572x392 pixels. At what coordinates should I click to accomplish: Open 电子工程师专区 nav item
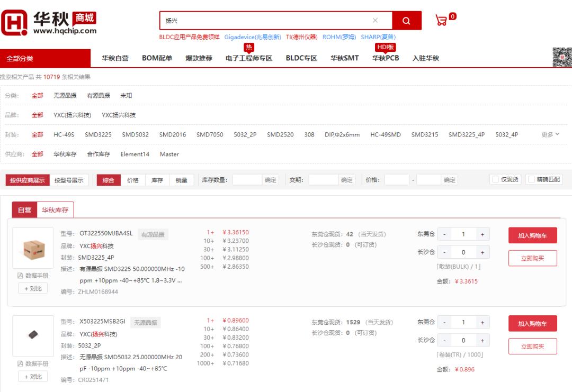click(x=249, y=58)
